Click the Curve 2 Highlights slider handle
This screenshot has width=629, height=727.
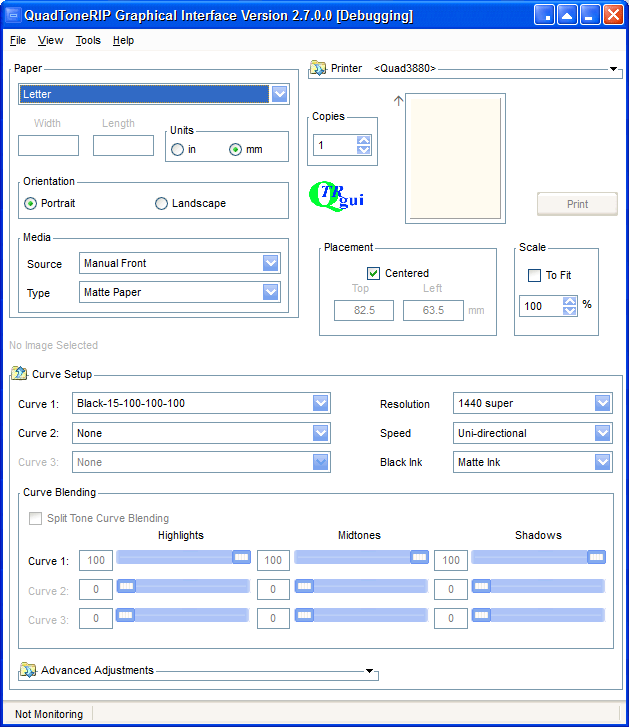tap(126, 586)
